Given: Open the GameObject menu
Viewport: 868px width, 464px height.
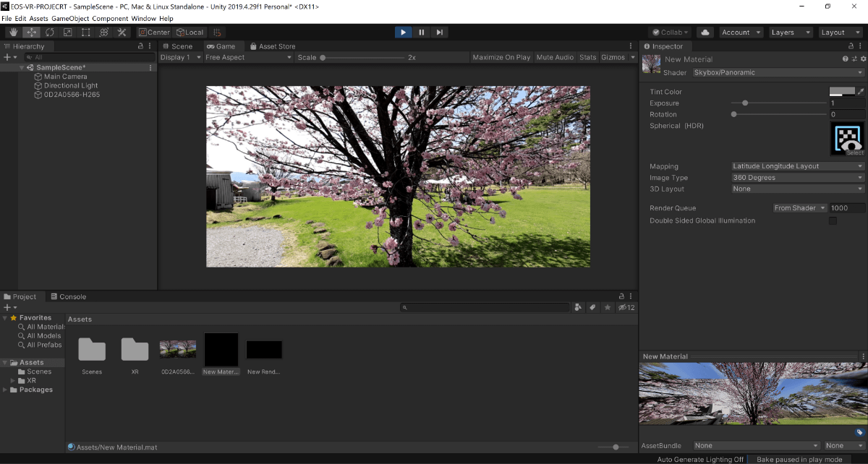Looking at the screenshot, I should pos(69,18).
